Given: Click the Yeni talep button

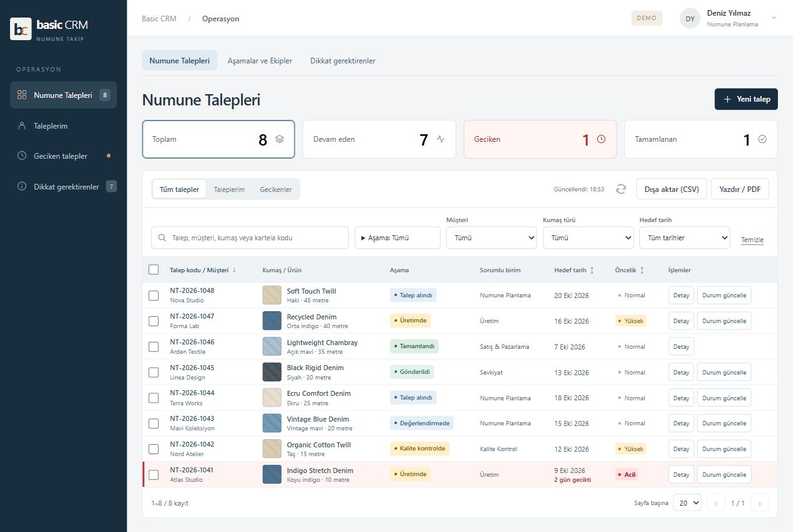Looking at the screenshot, I should [746, 99].
